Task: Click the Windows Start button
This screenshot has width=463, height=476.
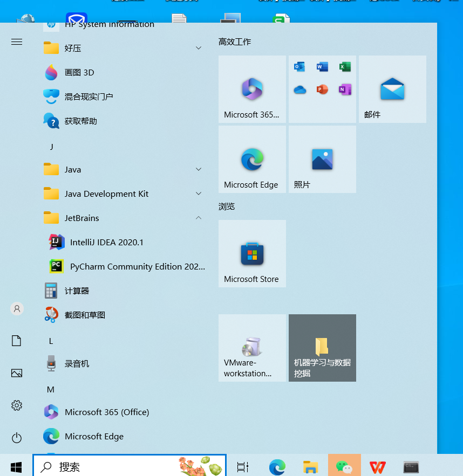Action: click(16, 467)
